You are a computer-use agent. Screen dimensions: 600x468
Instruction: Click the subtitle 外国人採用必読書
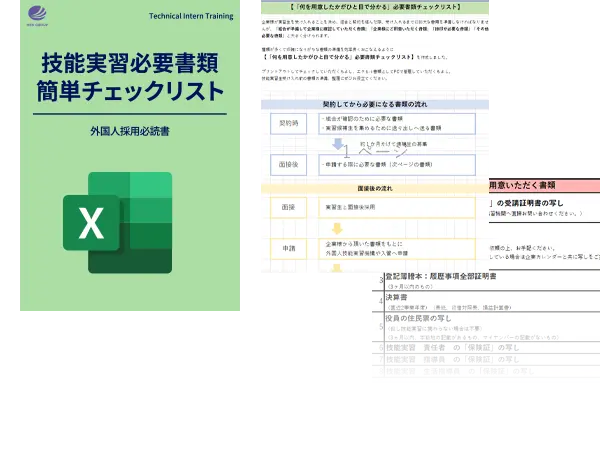coord(130,131)
